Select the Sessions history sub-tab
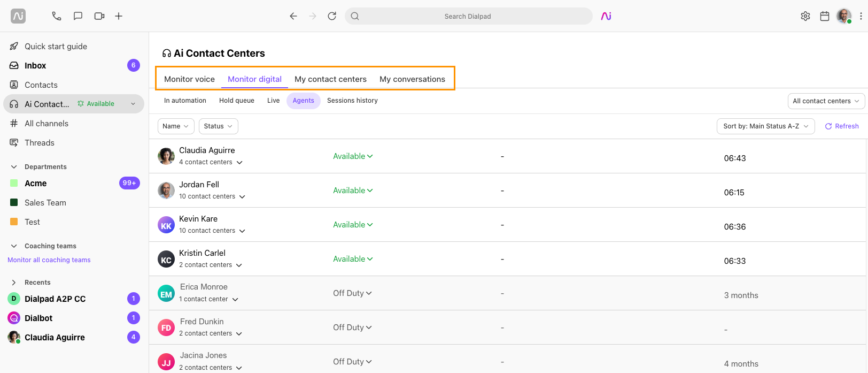 pos(352,101)
